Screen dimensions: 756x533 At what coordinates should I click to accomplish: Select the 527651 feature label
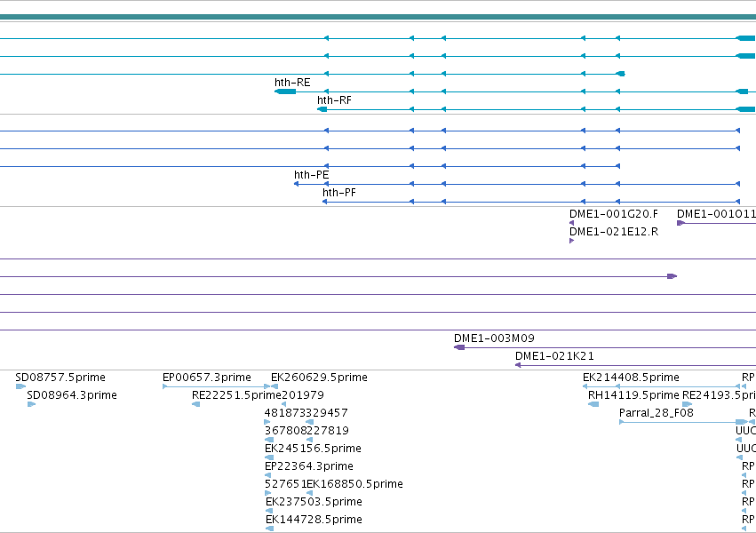pos(285,484)
